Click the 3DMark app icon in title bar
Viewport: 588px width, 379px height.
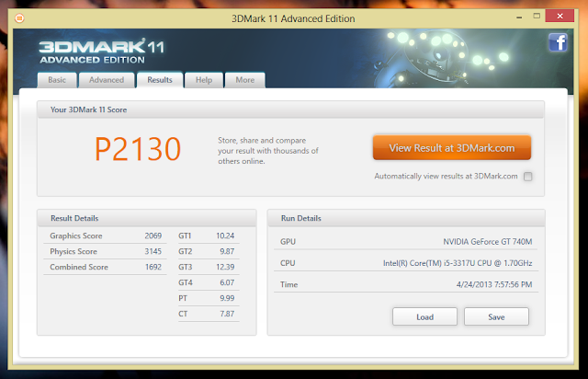(x=19, y=18)
